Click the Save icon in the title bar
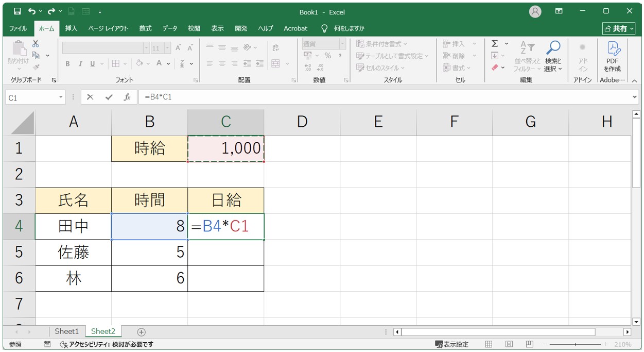Image resolution: width=644 pixels, height=352 pixels. (17, 11)
